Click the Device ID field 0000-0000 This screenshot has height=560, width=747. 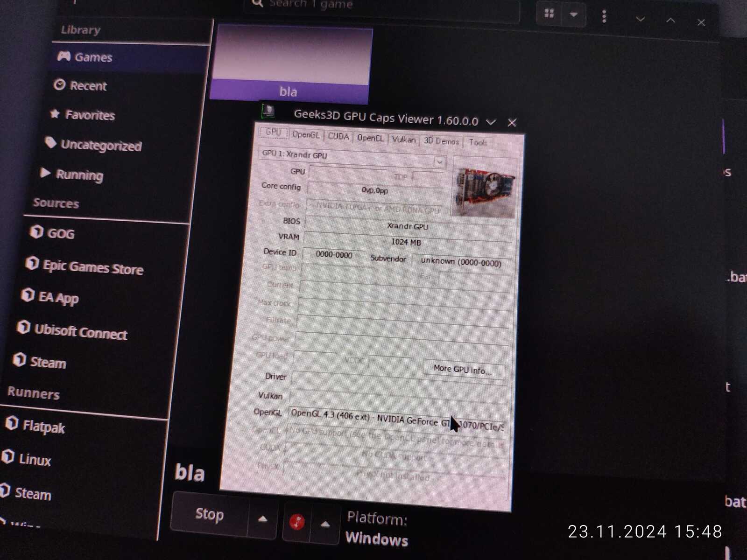coord(334,255)
